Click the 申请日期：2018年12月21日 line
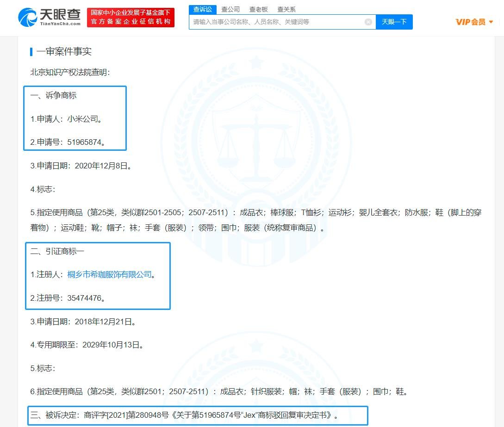Viewport: 504px width, 427px height. (x=83, y=322)
